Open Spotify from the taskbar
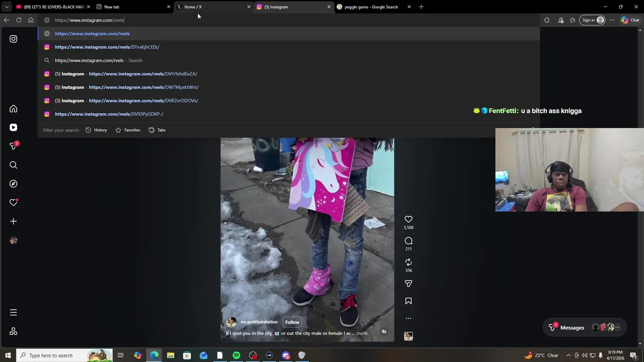Image resolution: width=644 pixels, height=362 pixels. click(x=236, y=355)
